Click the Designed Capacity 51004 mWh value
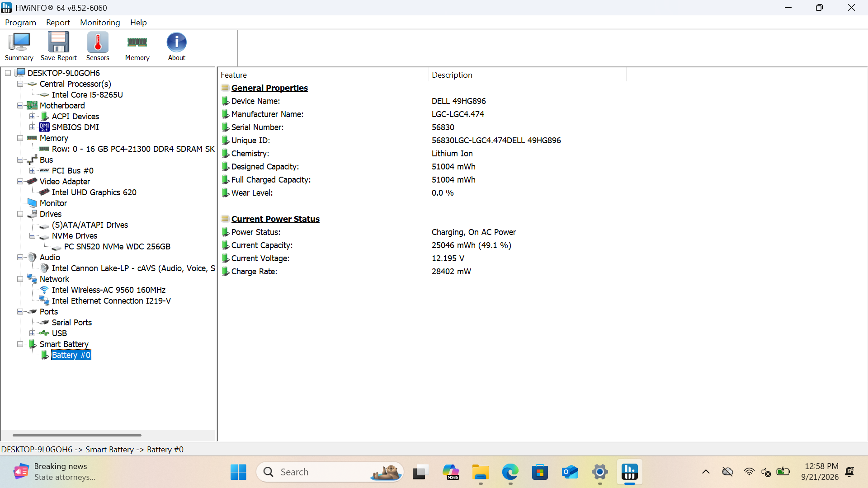This screenshot has height=488, width=868. [x=453, y=167]
